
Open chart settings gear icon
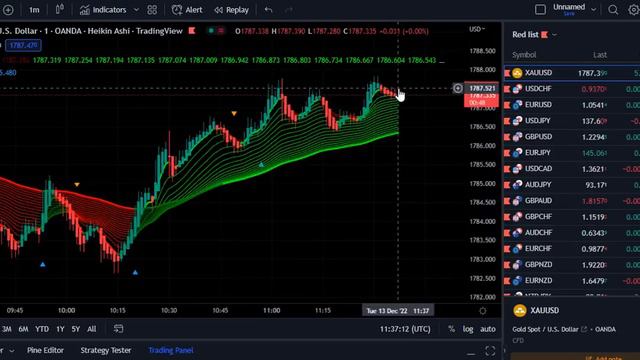coord(633,10)
